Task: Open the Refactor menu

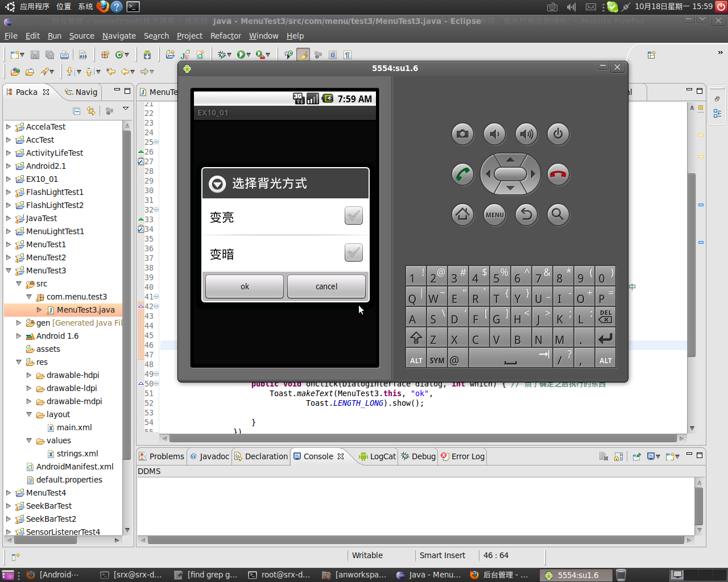Action: click(226, 36)
